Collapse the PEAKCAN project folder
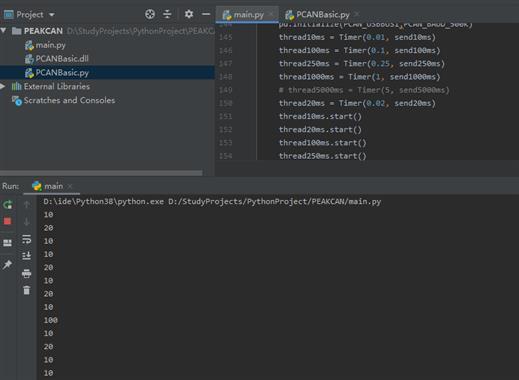The height and width of the screenshot is (380, 519). (x=4, y=31)
